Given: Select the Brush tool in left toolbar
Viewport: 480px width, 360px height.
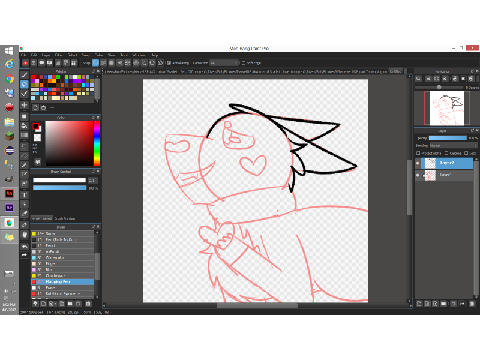Looking at the screenshot, I should click(24, 75).
